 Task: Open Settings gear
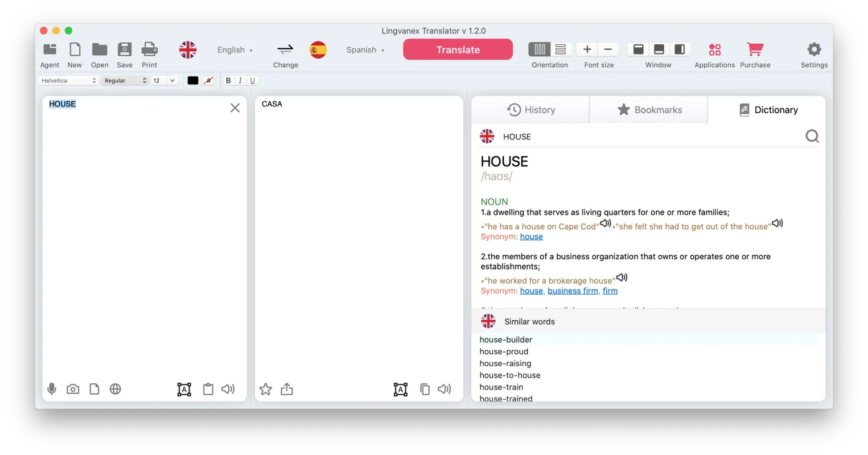point(814,49)
